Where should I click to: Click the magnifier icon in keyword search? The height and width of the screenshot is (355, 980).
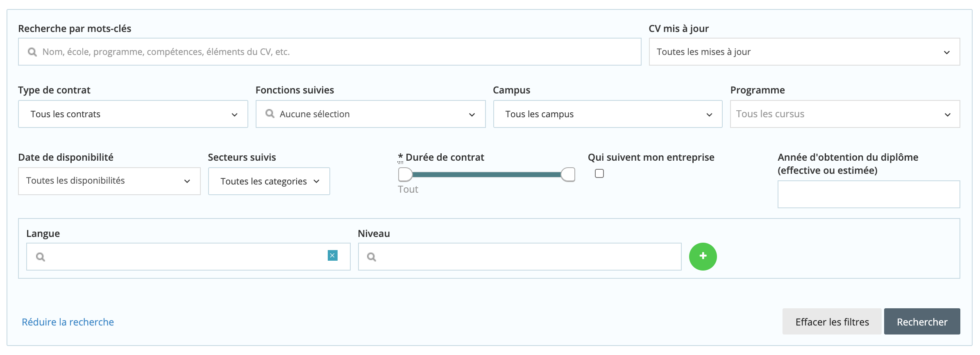point(32,52)
